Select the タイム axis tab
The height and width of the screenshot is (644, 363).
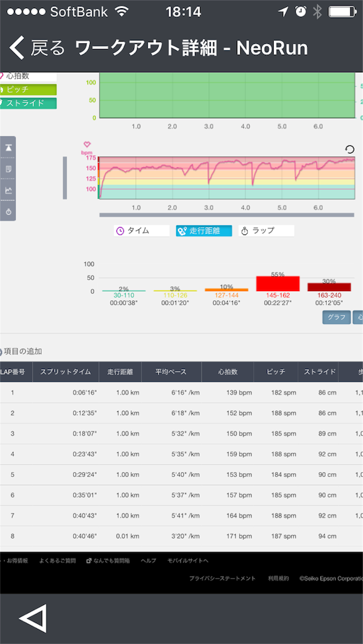tap(142, 231)
